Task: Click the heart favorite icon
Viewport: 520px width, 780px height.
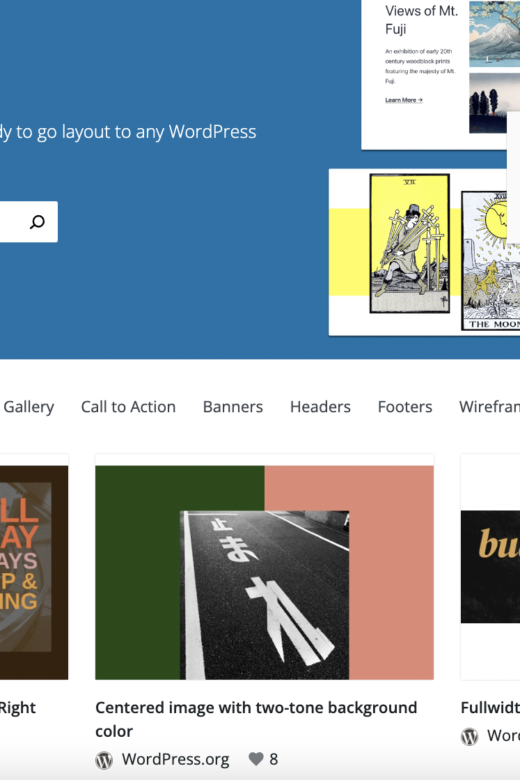Action: tap(256, 759)
